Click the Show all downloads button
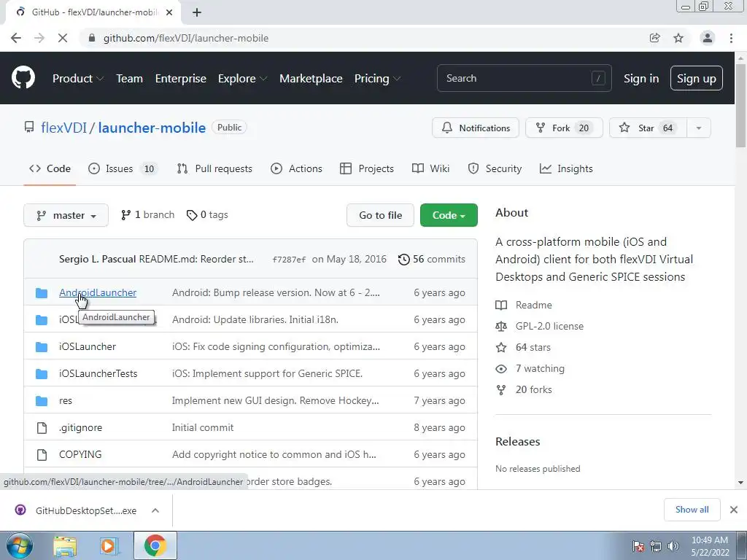Image resolution: width=747 pixels, height=560 pixels. tap(692, 510)
